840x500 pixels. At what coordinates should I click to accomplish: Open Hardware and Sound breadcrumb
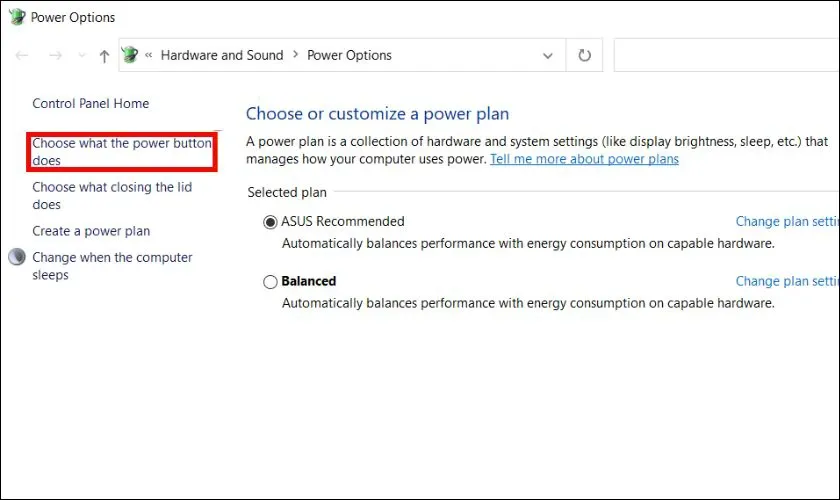(222, 55)
